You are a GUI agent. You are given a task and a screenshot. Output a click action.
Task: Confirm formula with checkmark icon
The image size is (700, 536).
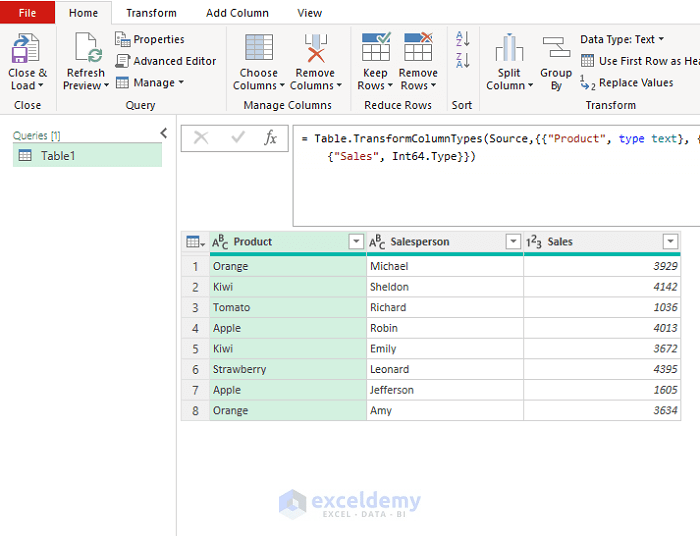(x=238, y=137)
